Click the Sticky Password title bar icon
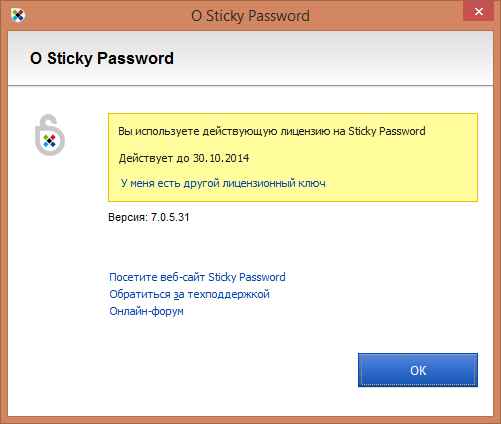Screen dimensions: 501x424 (18, 15)
